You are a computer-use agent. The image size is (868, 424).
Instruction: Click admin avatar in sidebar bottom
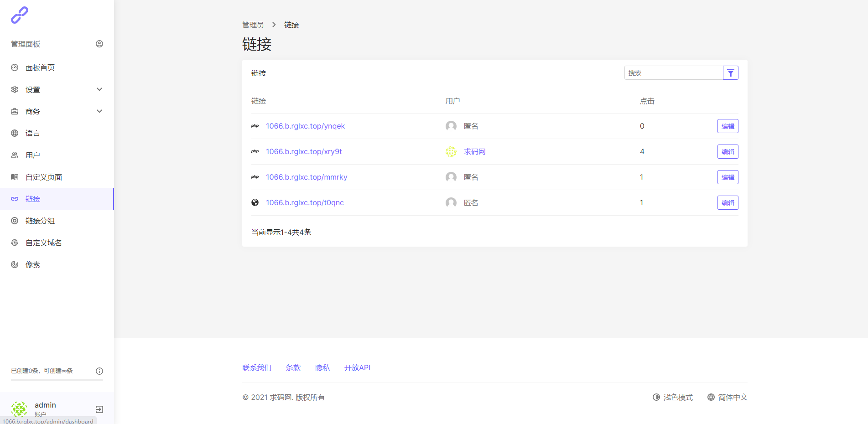pos(19,409)
